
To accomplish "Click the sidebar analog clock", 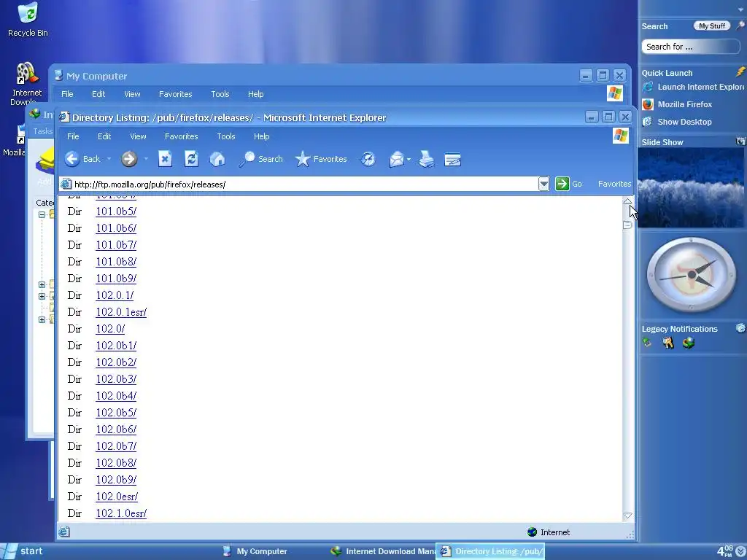I will pos(691,275).
